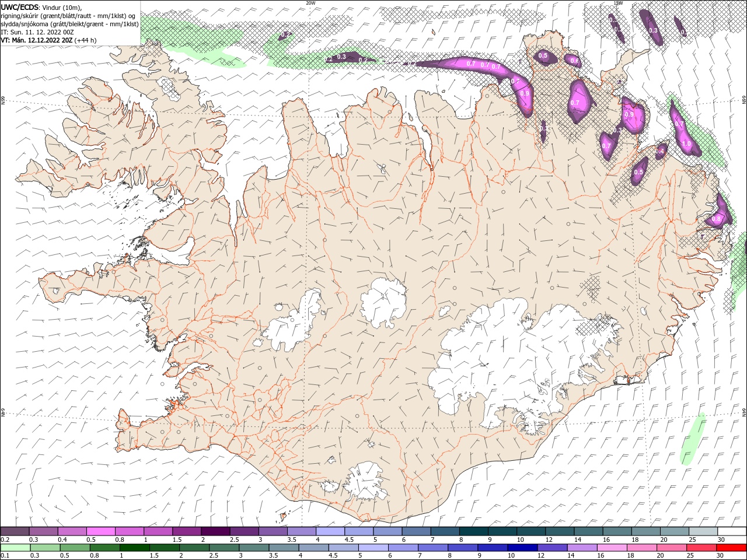Click the initial time line 'IT: Sun. 11. 12. 2022 00Z'

(x=39, y=32)
